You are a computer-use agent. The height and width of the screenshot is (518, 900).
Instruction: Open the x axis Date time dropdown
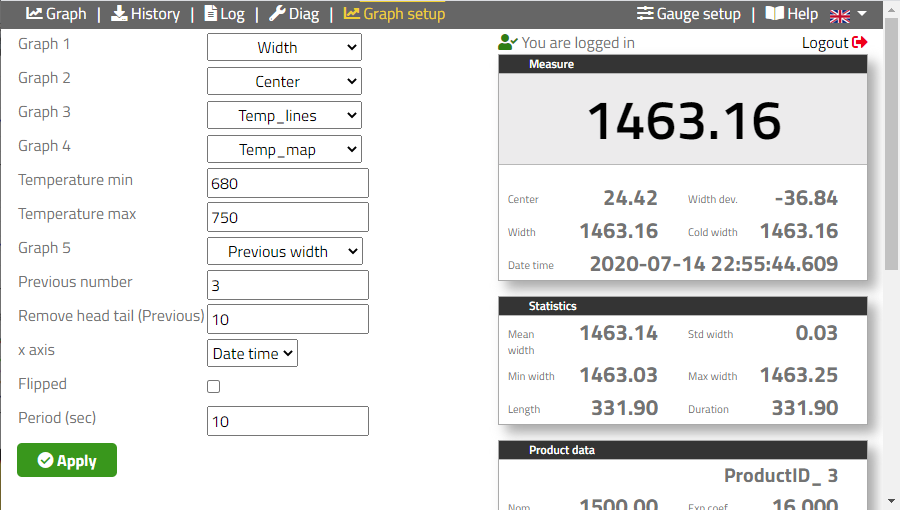[252, 353]
